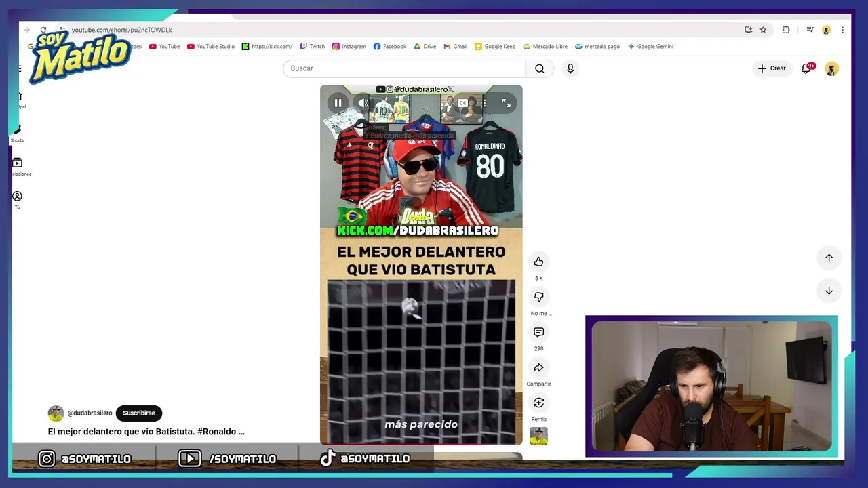868x488 pixels.
Task: Dislike this Short with thumbs down
Action: tap(538, 297)
